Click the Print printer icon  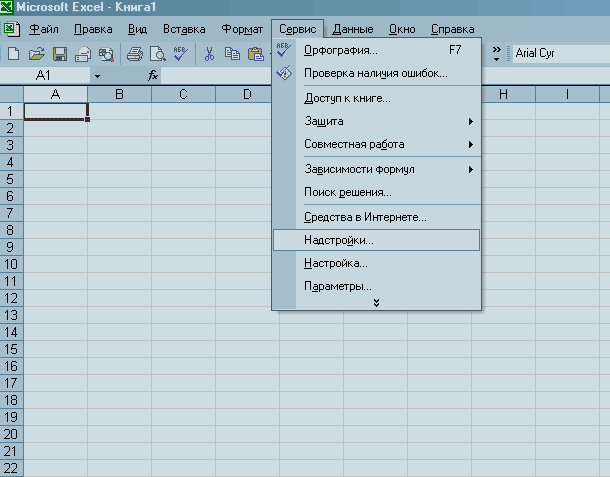click(135, 54)
